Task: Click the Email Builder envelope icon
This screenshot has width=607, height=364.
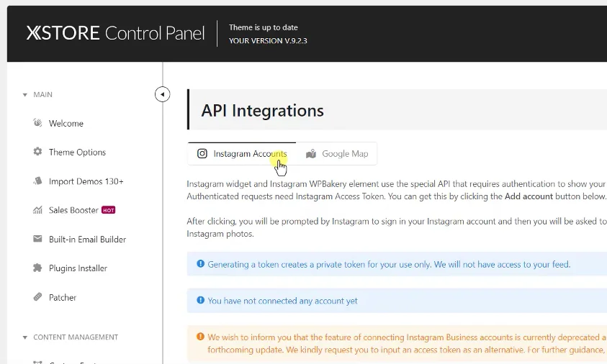Action: (x=37, y=239)
